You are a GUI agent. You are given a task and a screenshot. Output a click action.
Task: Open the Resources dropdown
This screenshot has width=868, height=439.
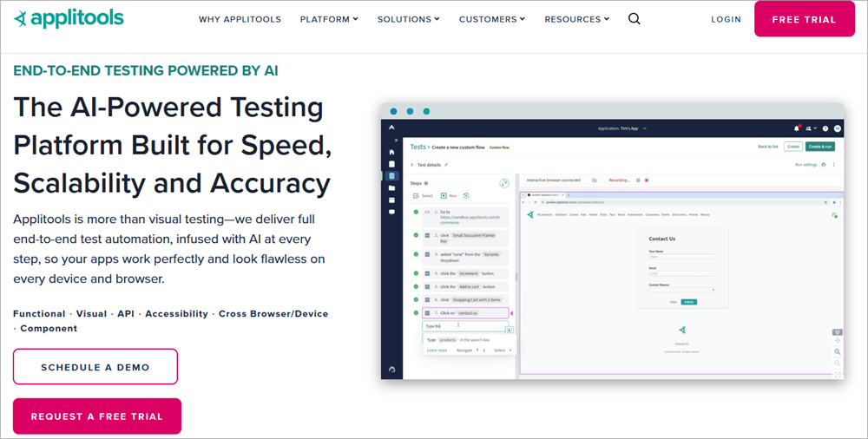tap(576, 19)
